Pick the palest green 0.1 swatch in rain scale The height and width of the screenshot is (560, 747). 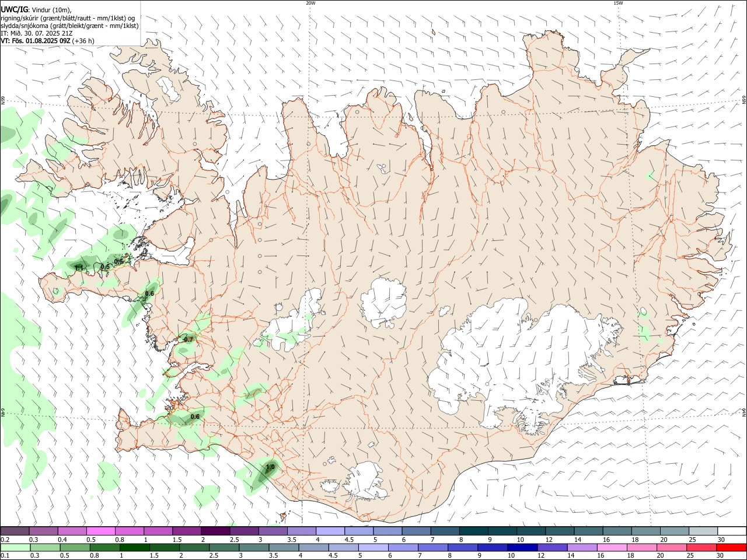coord(15,548)
